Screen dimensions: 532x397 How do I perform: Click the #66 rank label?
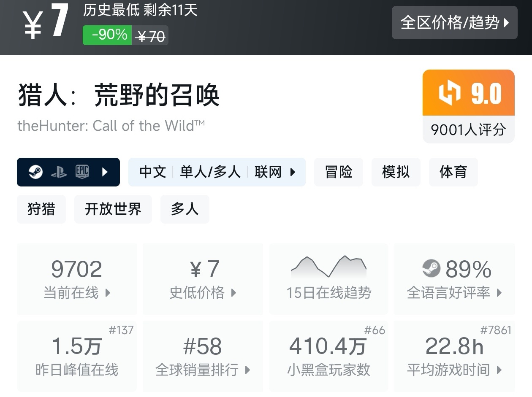pyautogui.click(x=375, y=330)
